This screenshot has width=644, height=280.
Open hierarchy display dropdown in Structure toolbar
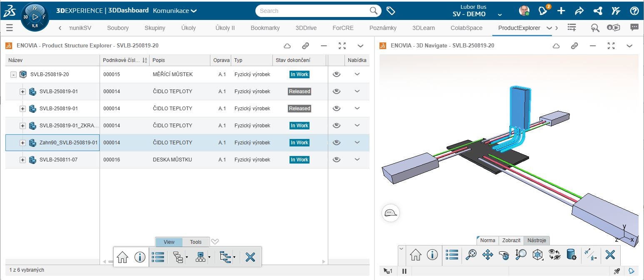(209, 258)
